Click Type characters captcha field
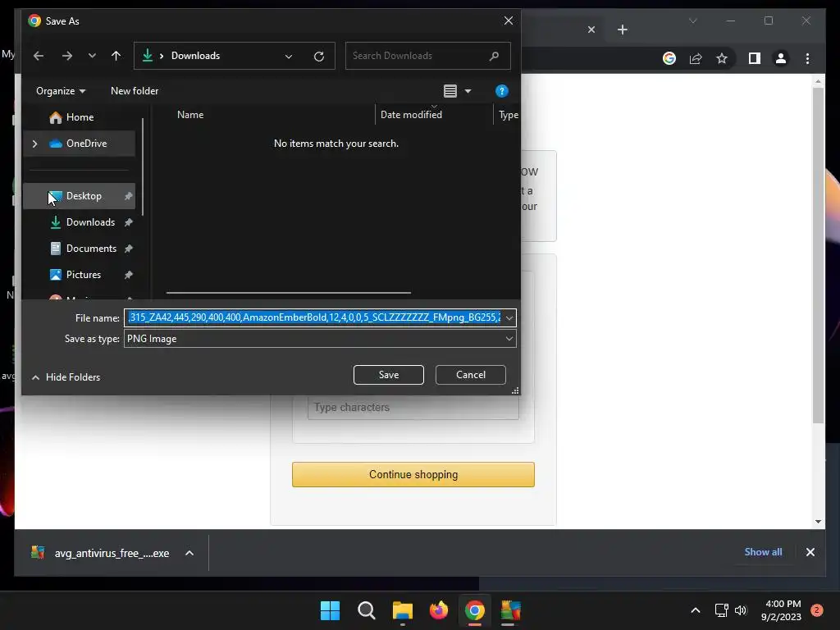This screenshot has width=840, height=630. [413, 408]
